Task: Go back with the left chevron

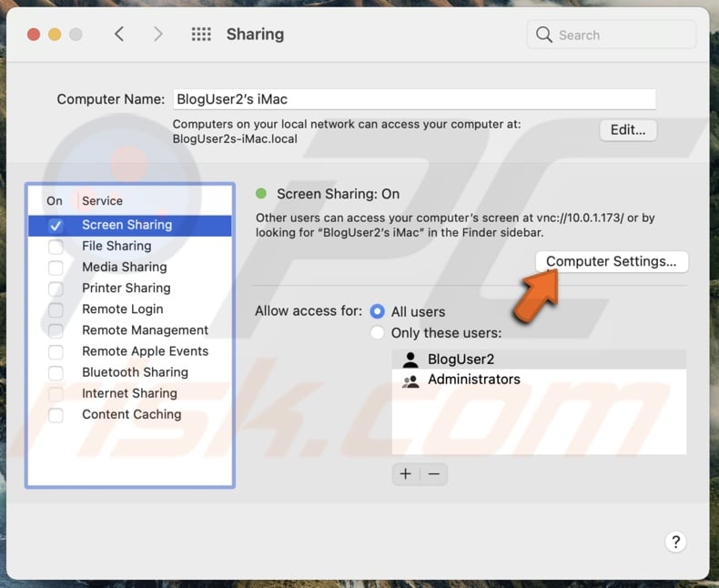Action: click(119, 34)
